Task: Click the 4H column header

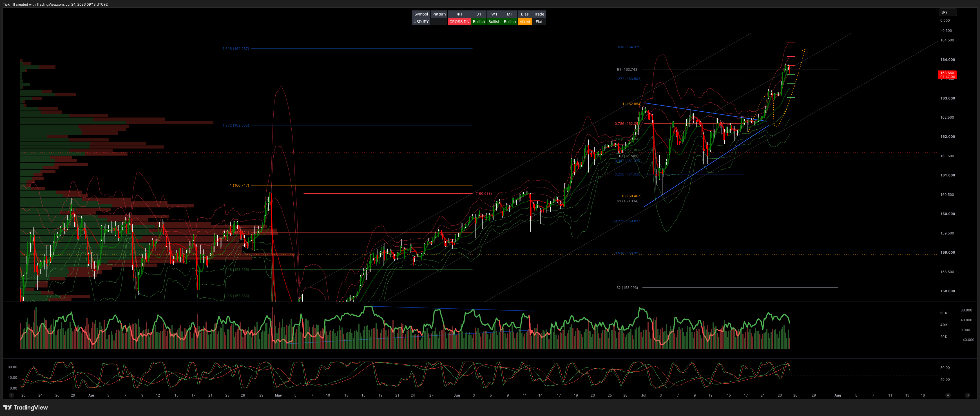Action: [459, 14]
